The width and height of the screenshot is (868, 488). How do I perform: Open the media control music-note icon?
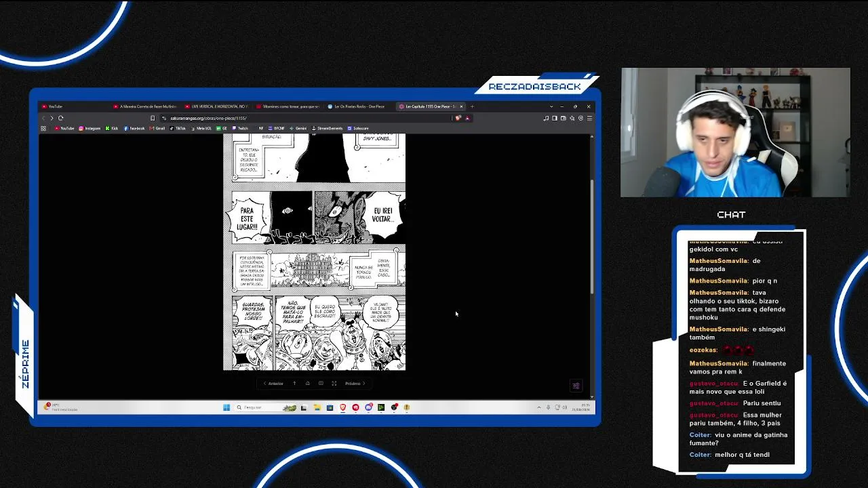tap(546, 118)
